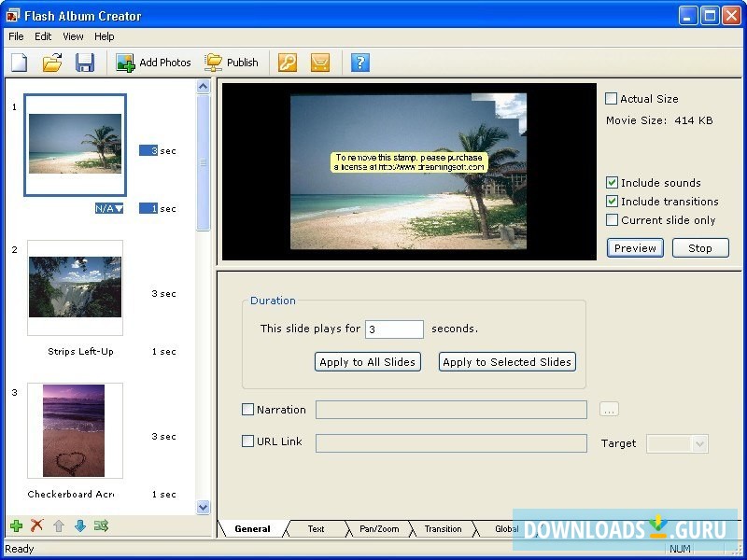Image resolution: width=747 pixels, height=560 pixels.
Task: Select the Strips Left-Up slide thumbnail
Action: (x=75, y=287)
